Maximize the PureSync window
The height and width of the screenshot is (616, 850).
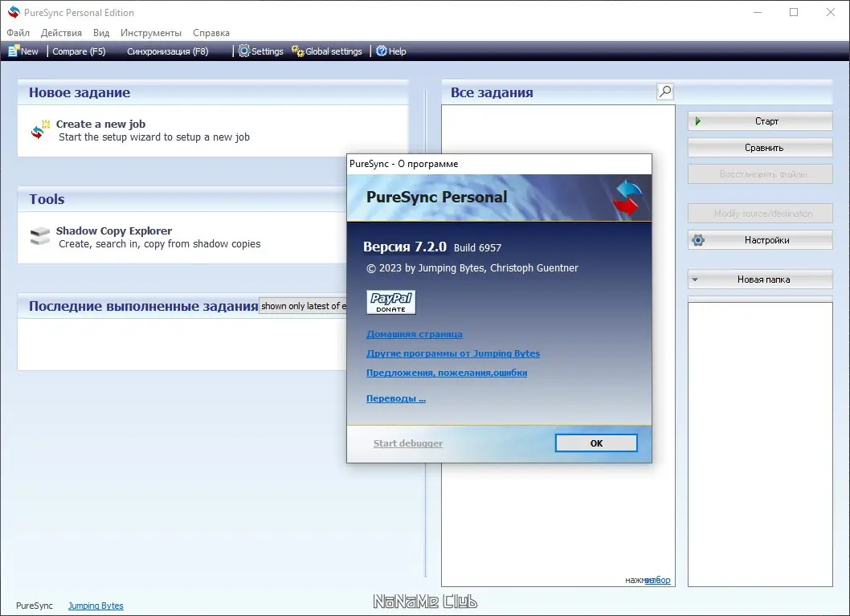click(794, 12)
